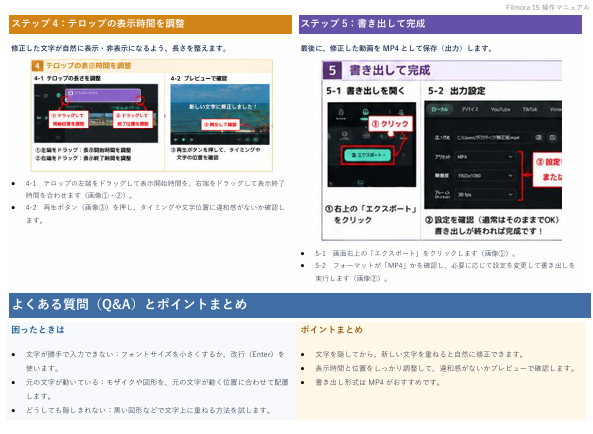Screen dimensions: 593x434
Task: Click the Filmora 15 操作マニュアル header text
Action: coord(547,7)
